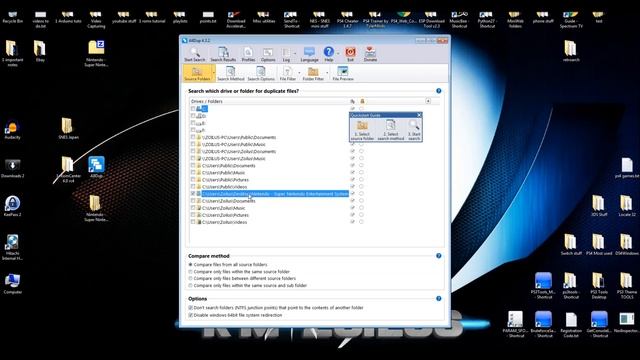640x360 pixels.
Task: Open Recycle Bin desktop icon
Action: 13,17
